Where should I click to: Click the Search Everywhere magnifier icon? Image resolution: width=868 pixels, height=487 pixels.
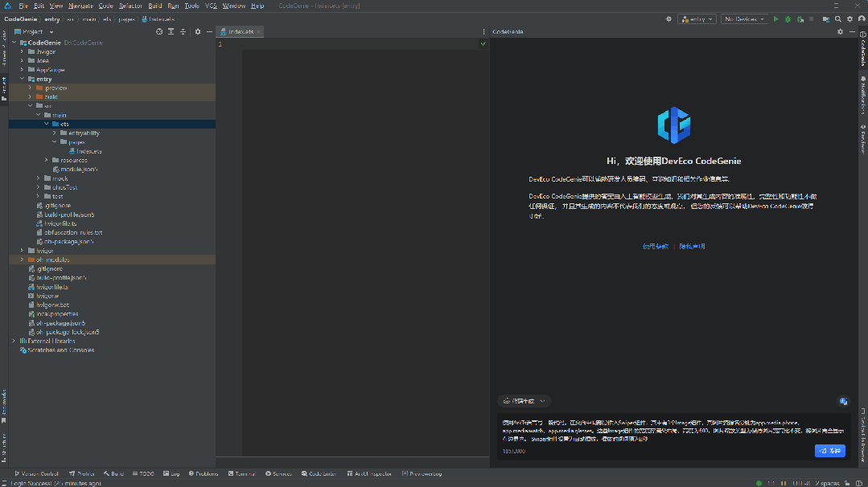pyautogui.click(x=838, y=18)
